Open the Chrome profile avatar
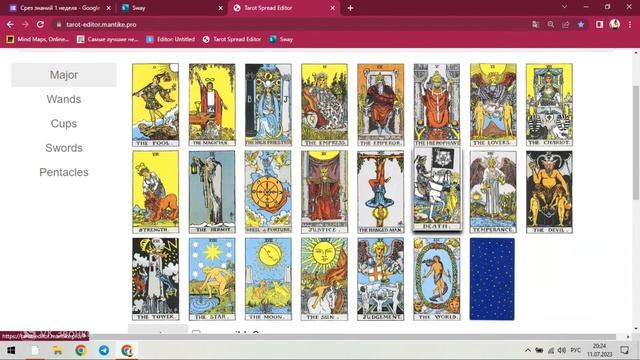The image size is (640, 360). [615, 24]
